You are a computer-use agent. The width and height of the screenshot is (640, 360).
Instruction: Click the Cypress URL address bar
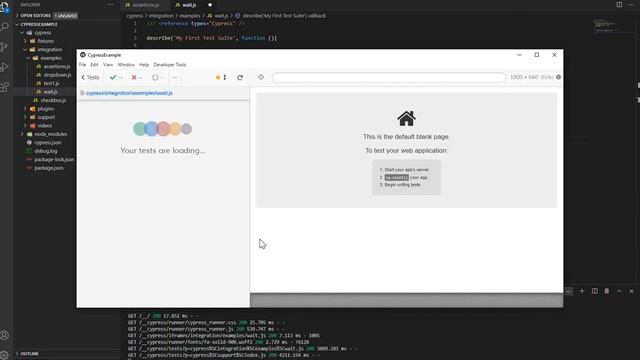(x=389, y=77)
